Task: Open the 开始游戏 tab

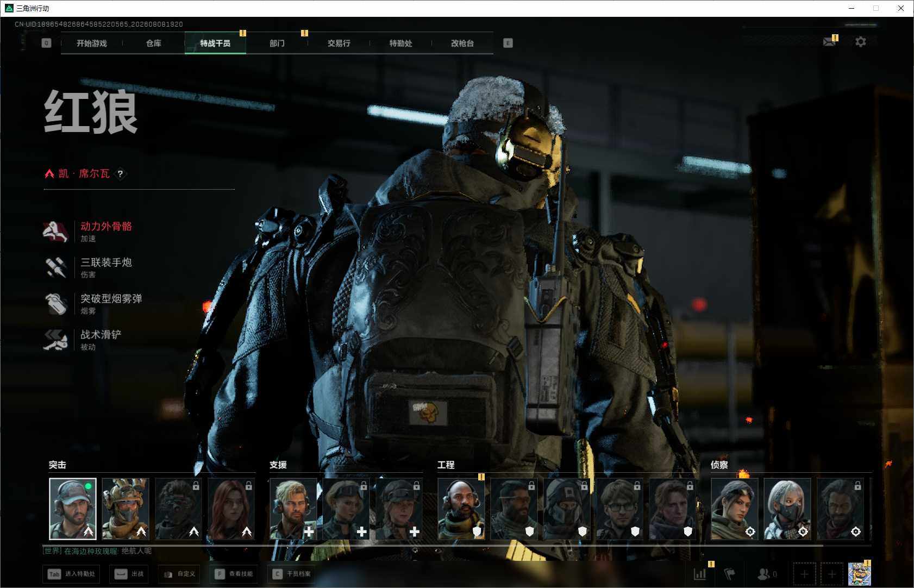Action: click(x=92, y=43)
